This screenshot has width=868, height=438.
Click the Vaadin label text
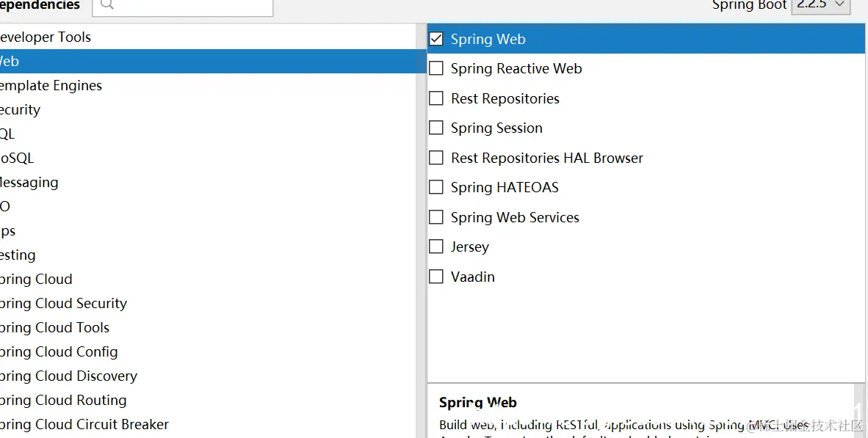pos(472,277)
